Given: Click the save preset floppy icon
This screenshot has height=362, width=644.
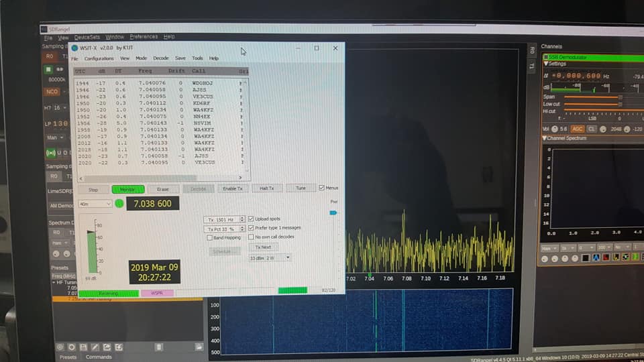Looking at the screenshot, I should tap(83, 347).
